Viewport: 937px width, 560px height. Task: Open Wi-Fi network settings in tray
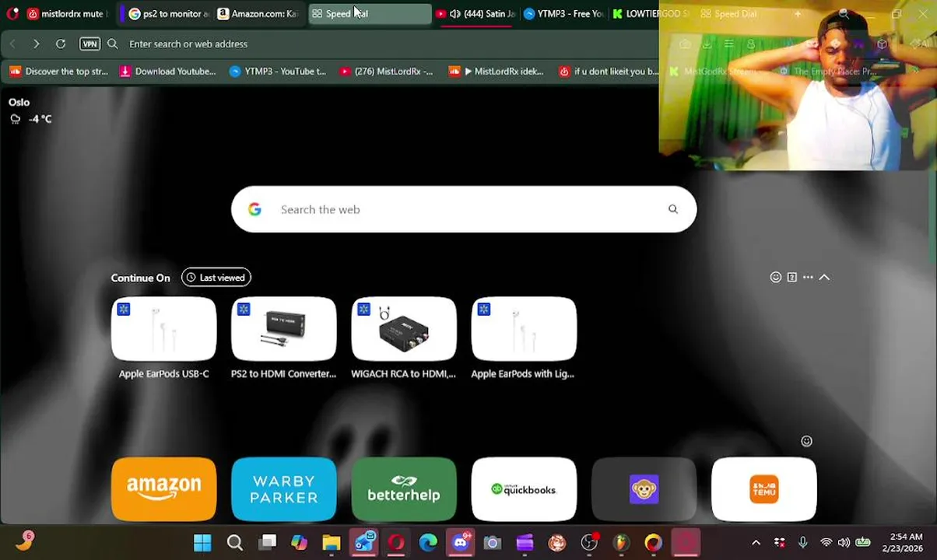826,542
